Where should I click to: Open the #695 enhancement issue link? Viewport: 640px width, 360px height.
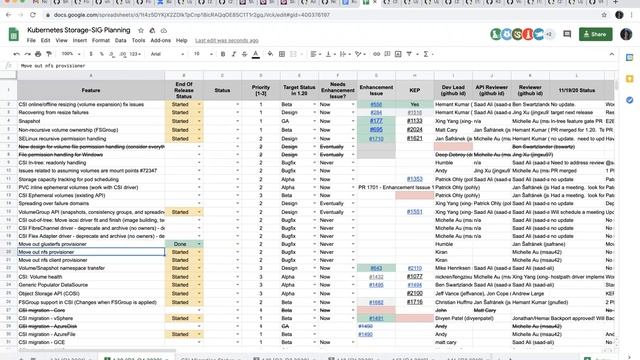pos(376,130)
